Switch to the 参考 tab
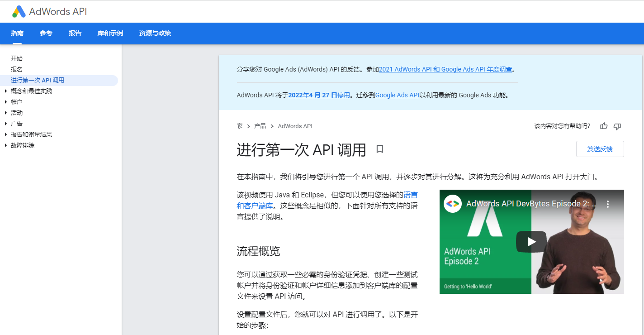 [46, 33]
